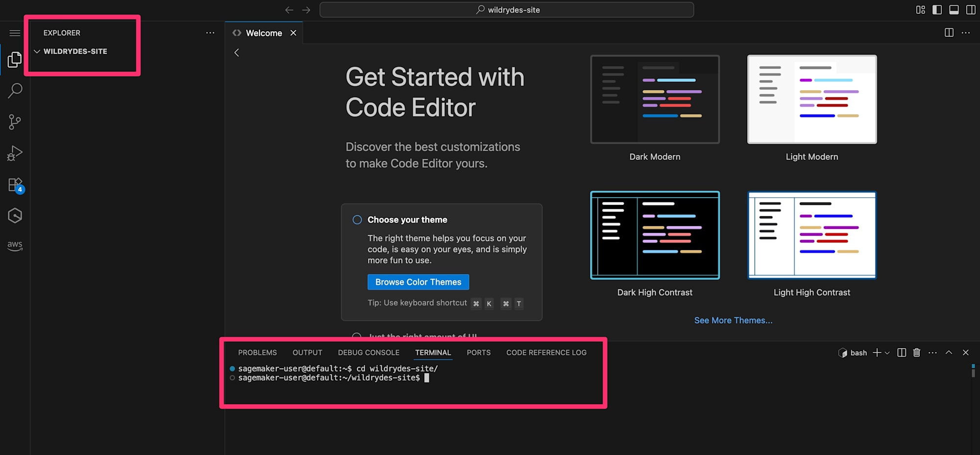Collapse the WILDRYDES-SITE folder tree
Screen dimensions: 980x455
coord(37,51)
